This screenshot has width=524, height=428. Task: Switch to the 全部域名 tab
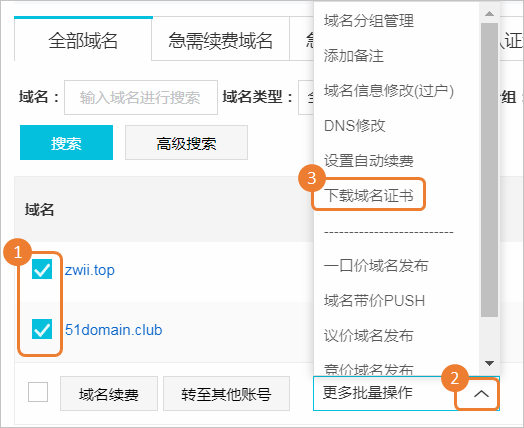coord(83,39)
